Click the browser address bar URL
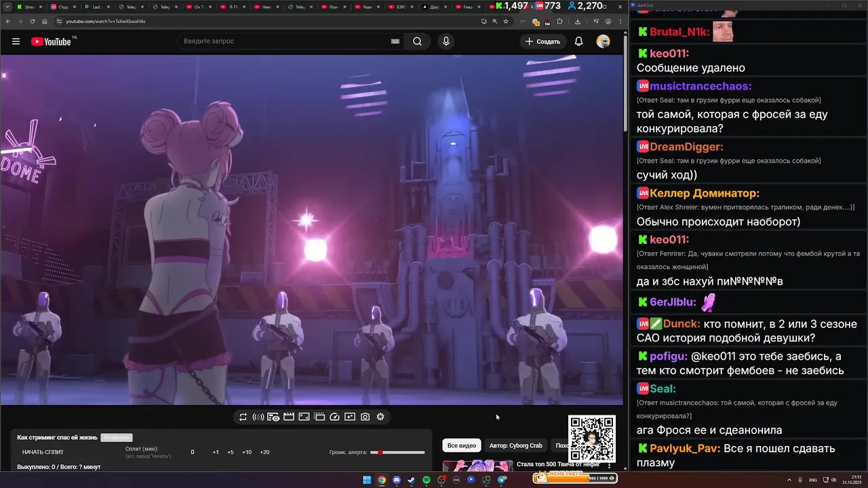This screenshot has height=488, width=868. click(x=106, y=21)
